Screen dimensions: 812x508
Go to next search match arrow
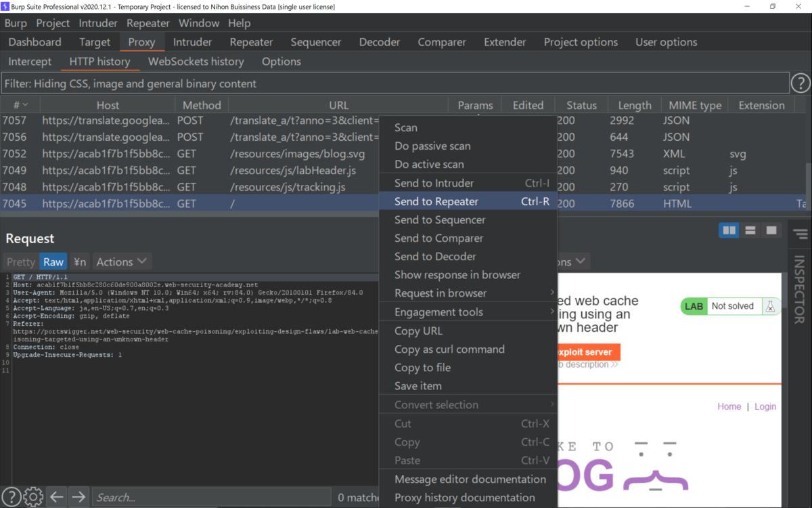pyautogui.click(x=78, y=497)
